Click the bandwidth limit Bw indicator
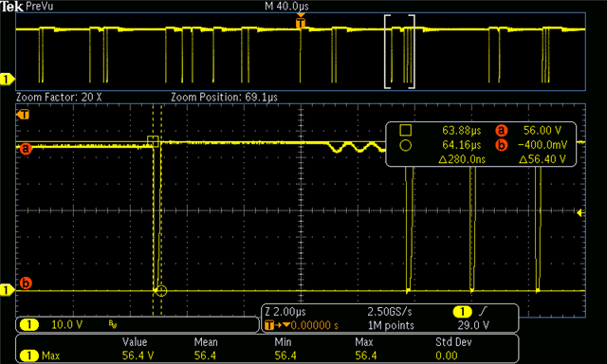Screen dimensions: 607x364 point(113,325)
